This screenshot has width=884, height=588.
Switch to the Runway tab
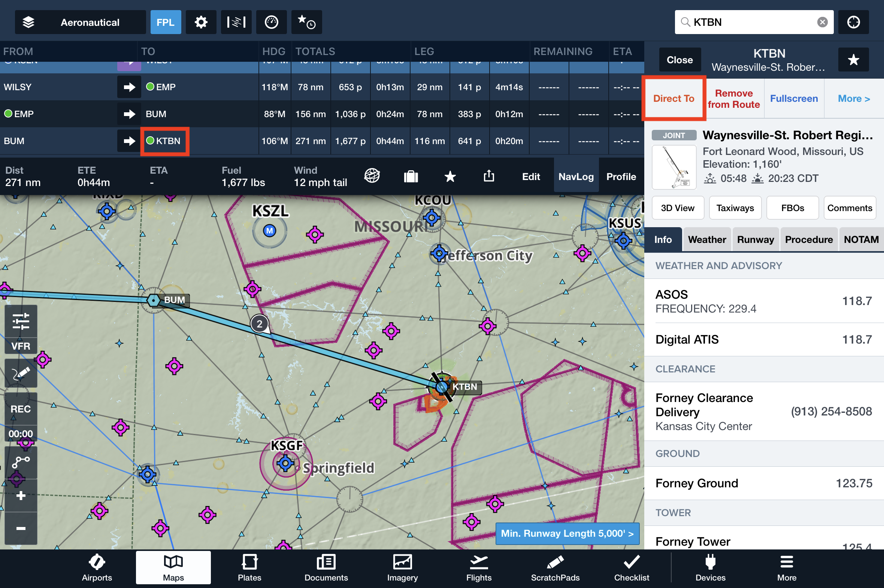pyautogui.click(x=755, y=239)
